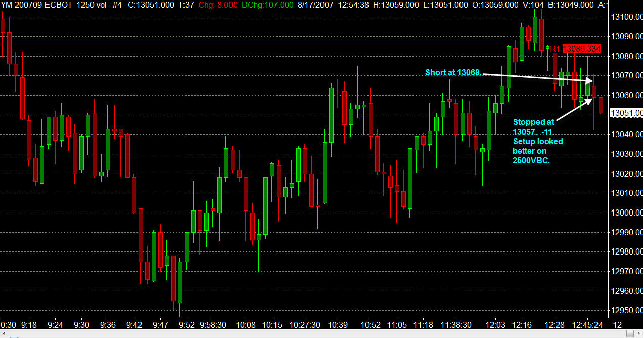Click the left scroll arrow of the bottom scrollbar

4,334
